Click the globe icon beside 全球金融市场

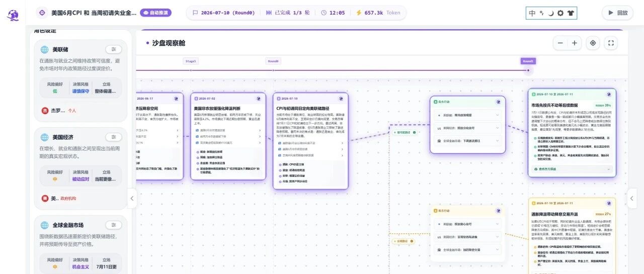point(44,225)
